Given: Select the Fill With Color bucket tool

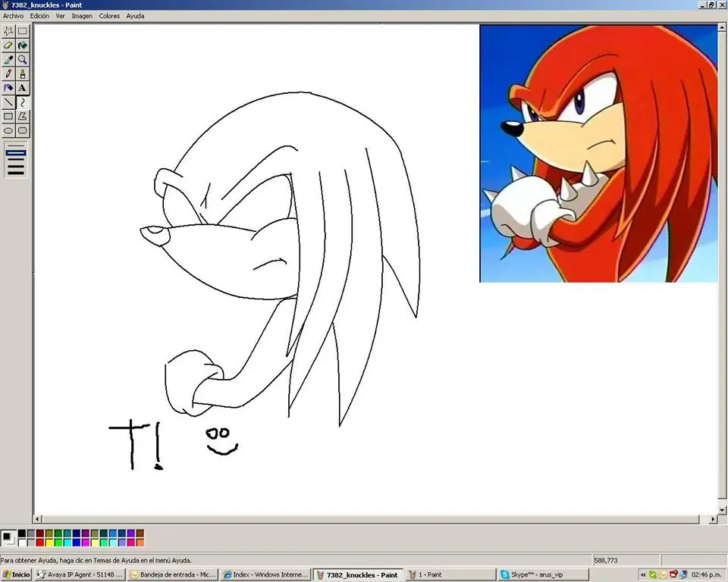Looking at the screenshot, I should tap(23, 45).
